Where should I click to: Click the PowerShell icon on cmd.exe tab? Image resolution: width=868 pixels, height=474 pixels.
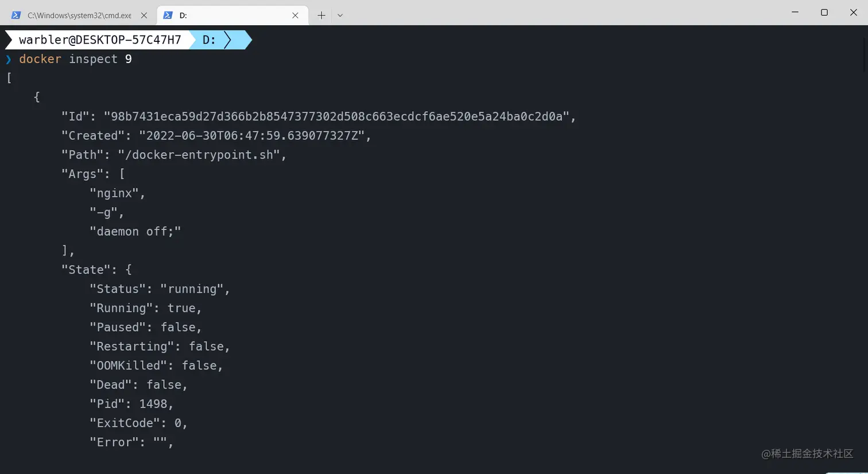pyautogui.click(x=16, y=15)
